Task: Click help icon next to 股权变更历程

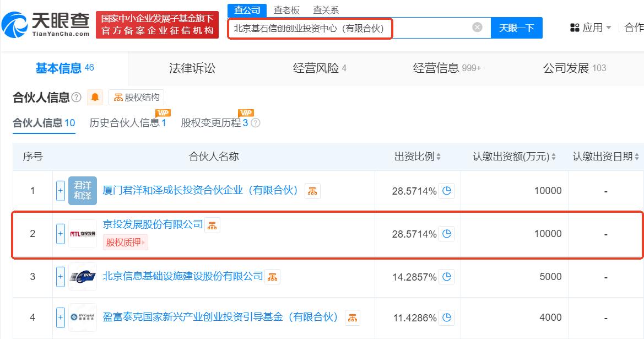Action: click(256, 123)
